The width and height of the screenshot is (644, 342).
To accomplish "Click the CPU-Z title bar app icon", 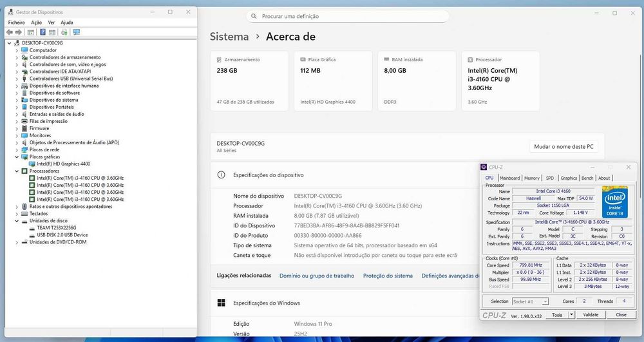I will (484, 167).
